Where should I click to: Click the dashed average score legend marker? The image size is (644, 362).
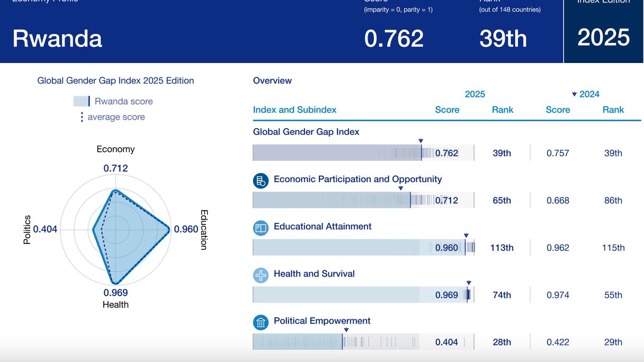tap(82, 117)
